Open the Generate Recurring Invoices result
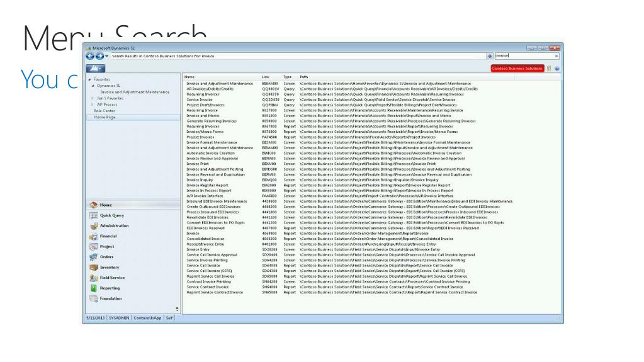 pos(212,121)
